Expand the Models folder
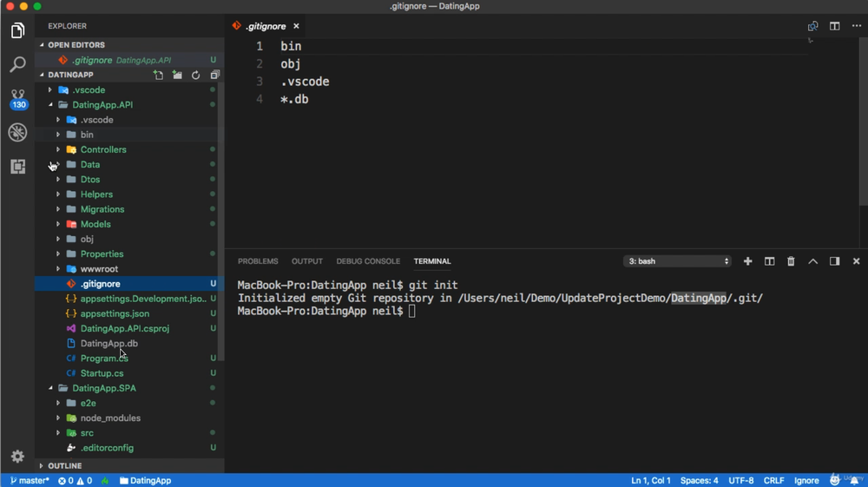The height and width of the screenshot is (487, 868). (x=58, y=224)
